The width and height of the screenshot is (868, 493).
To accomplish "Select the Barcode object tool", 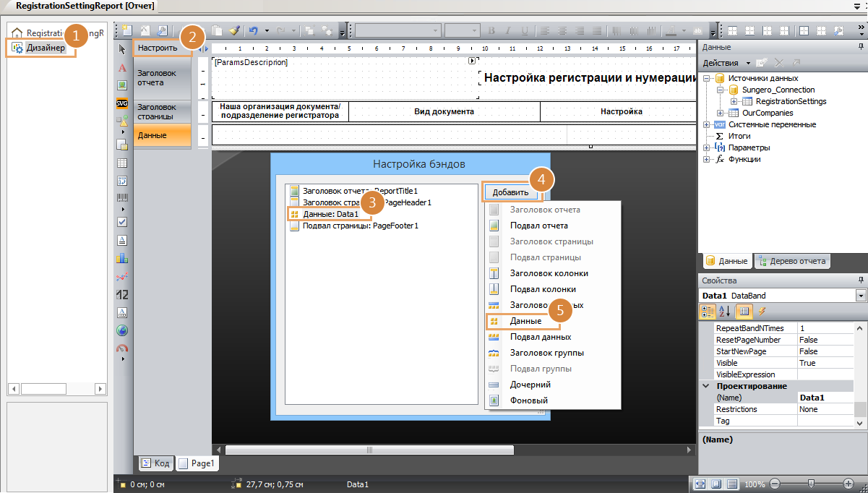I will pos(122,198).
